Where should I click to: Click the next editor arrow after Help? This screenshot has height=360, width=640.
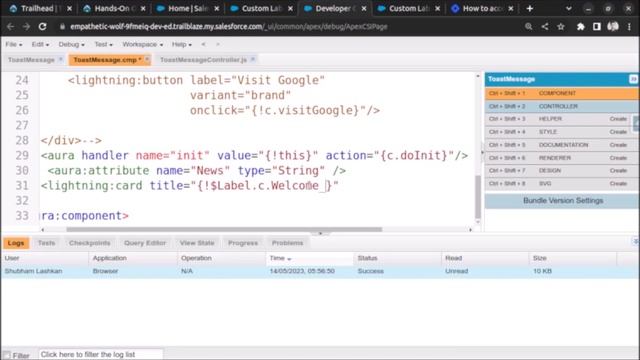click(218, 44)
